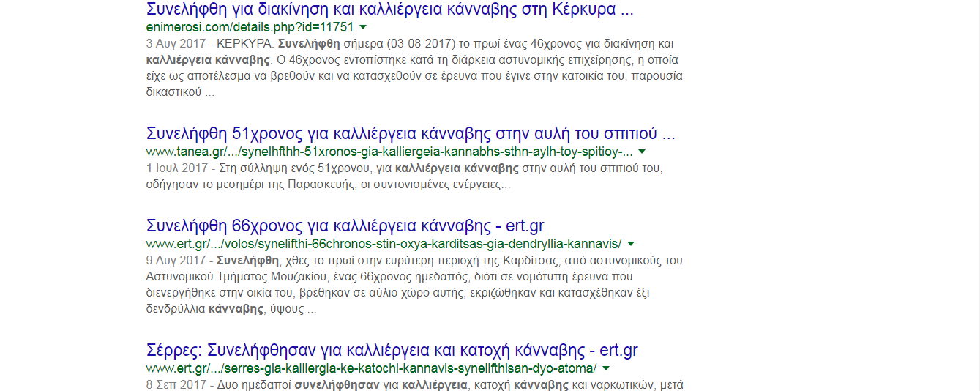Click the www.tanea.gr green URL text
The height and width of the screenshot is (391, 980).
click(x=389, y=152)
